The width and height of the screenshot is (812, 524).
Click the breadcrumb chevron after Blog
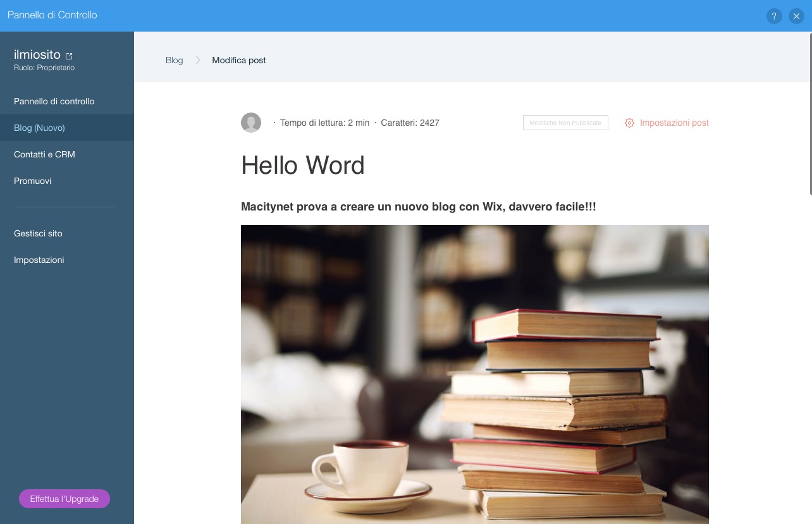tap(197, 60)
